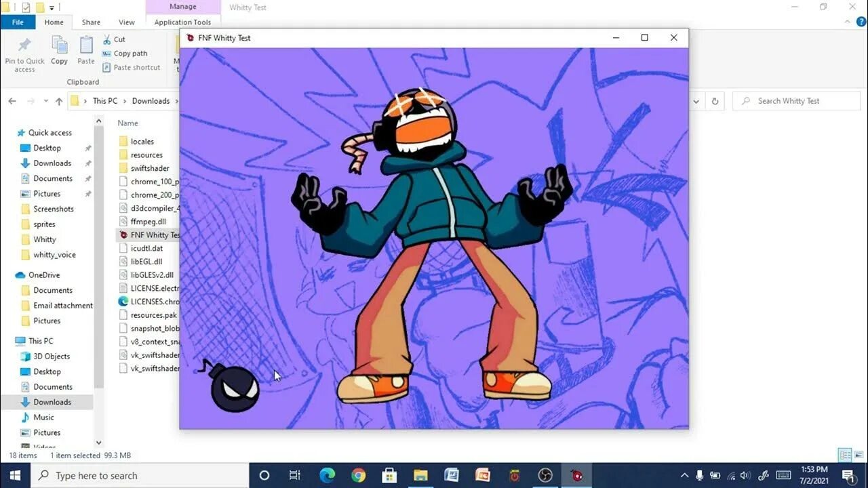Screen dimensions: 868x488
Task: Click the Search Whitty Test box
Action: click(x=796, y=101)
